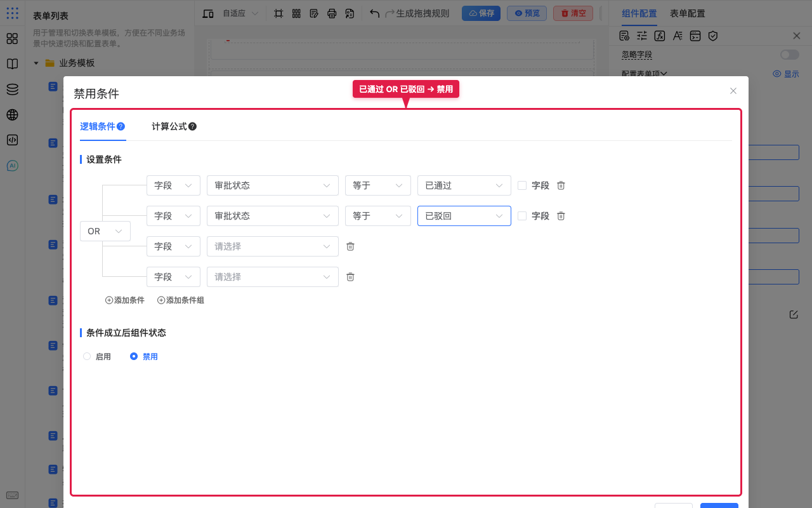Open the book icon in the left sidebar
This screenshot has width=812, height=508.
[x=12, y=64]
